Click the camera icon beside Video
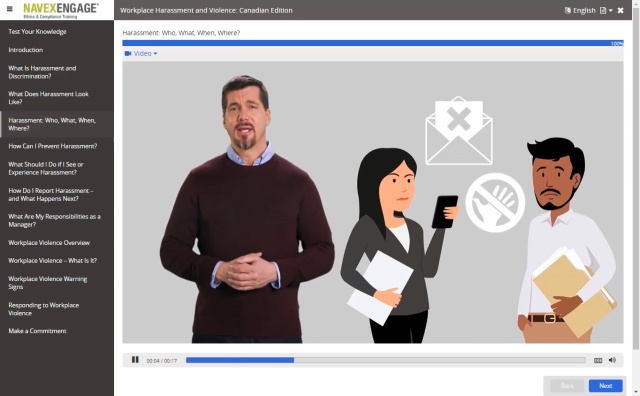 128,53
